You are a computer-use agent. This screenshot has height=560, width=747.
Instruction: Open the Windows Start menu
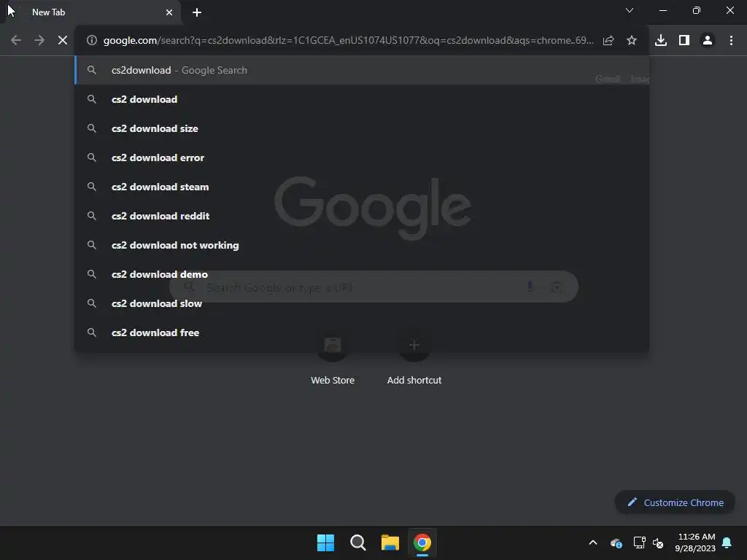click(326, 542)
